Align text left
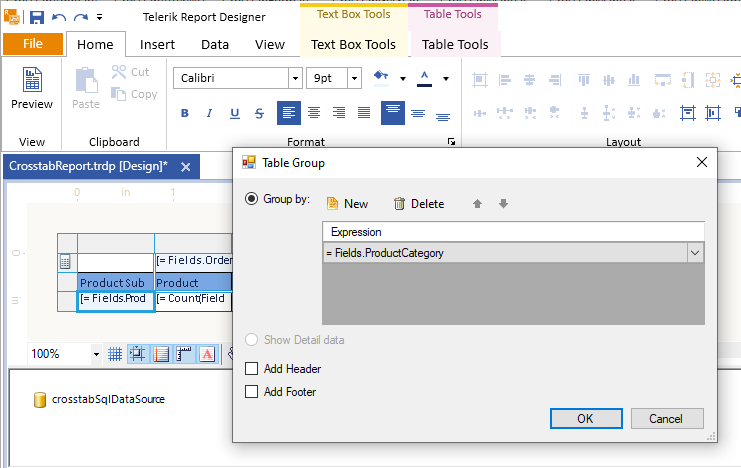Viewport: 741px width, 468px height. [x=289, y=113]
